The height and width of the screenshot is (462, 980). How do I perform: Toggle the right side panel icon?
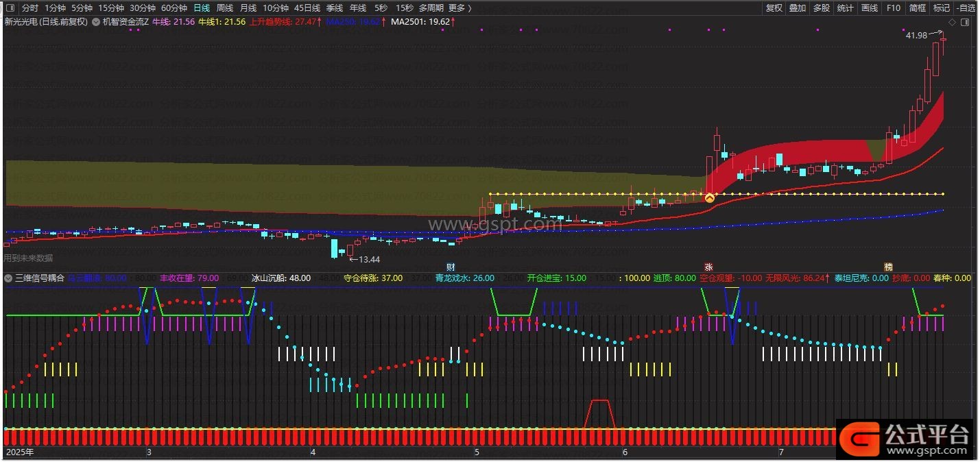[x=965, y=22]
